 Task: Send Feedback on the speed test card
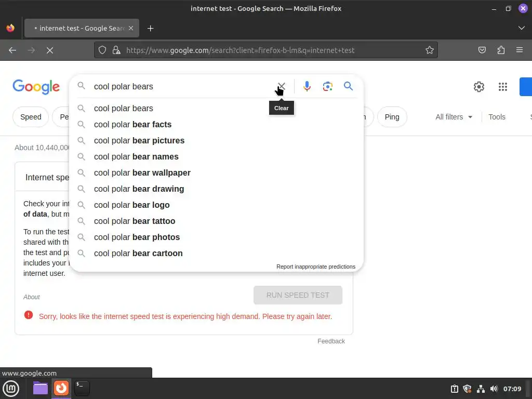(331, 341)
